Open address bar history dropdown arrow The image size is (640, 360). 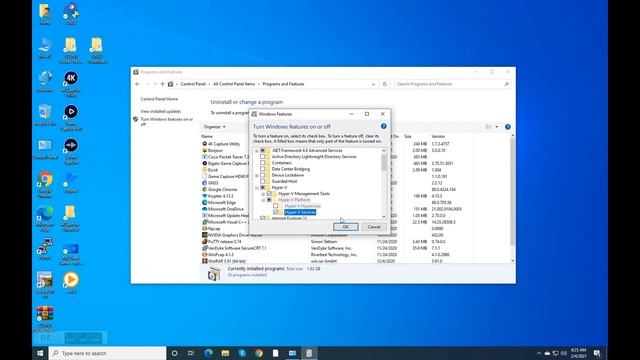[373, 84]
